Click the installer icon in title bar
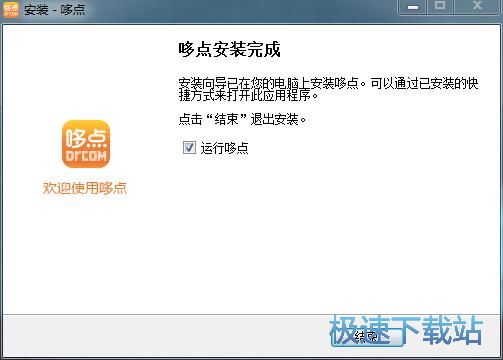Image resolution: width=503 pixels, height=360 pixels. 11,10
